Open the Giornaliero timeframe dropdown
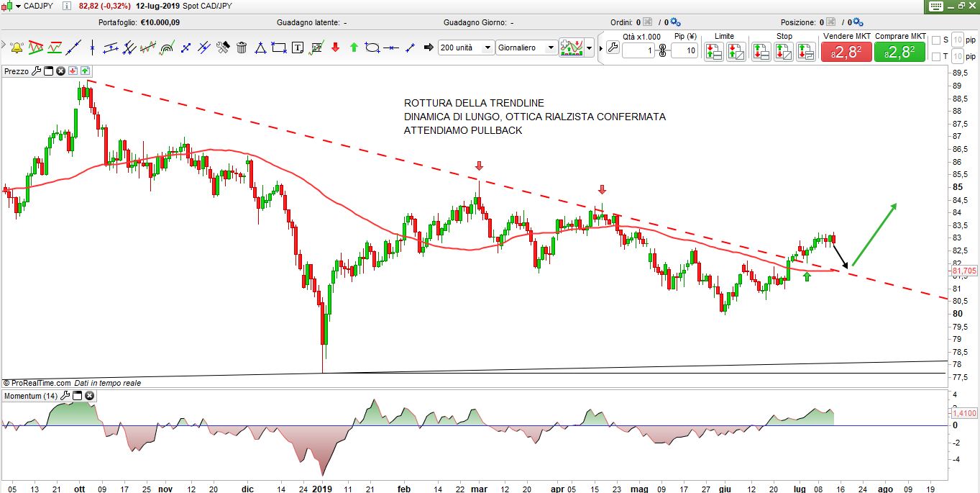980x493 pixels. [x=551, y=48]
